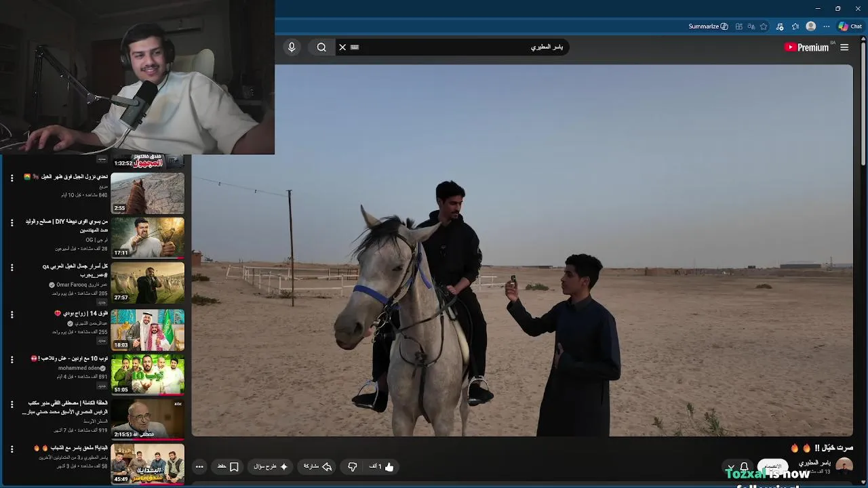The image size is (868, 488).
Task: Open the YouTube hamburger guide menu
Action: coord(844,47)
